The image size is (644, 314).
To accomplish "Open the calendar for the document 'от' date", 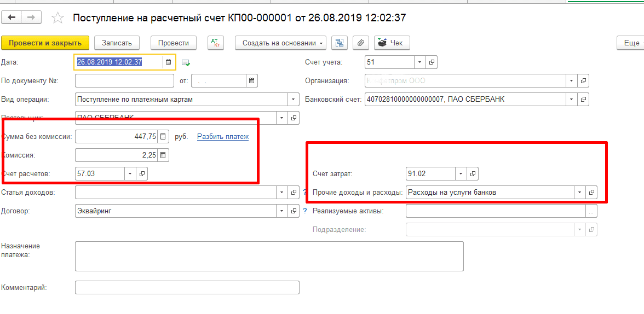I will [252, 81].
